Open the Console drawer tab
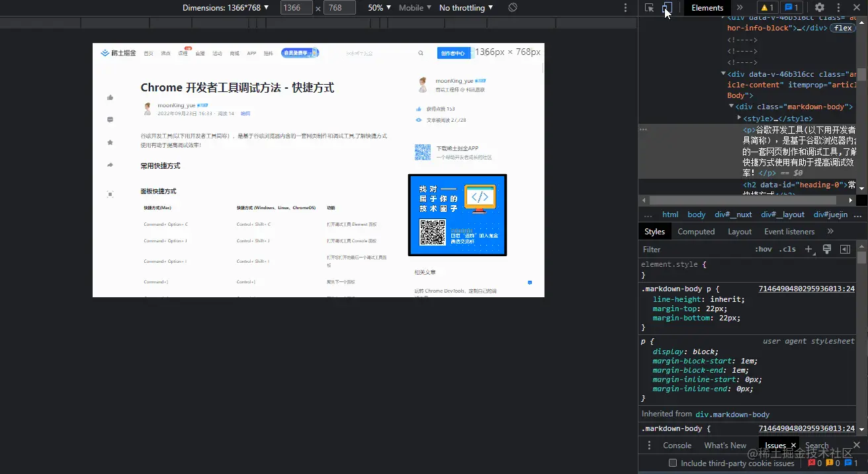The width and height of the screenshot is (868, 474). tap(677, 446)
